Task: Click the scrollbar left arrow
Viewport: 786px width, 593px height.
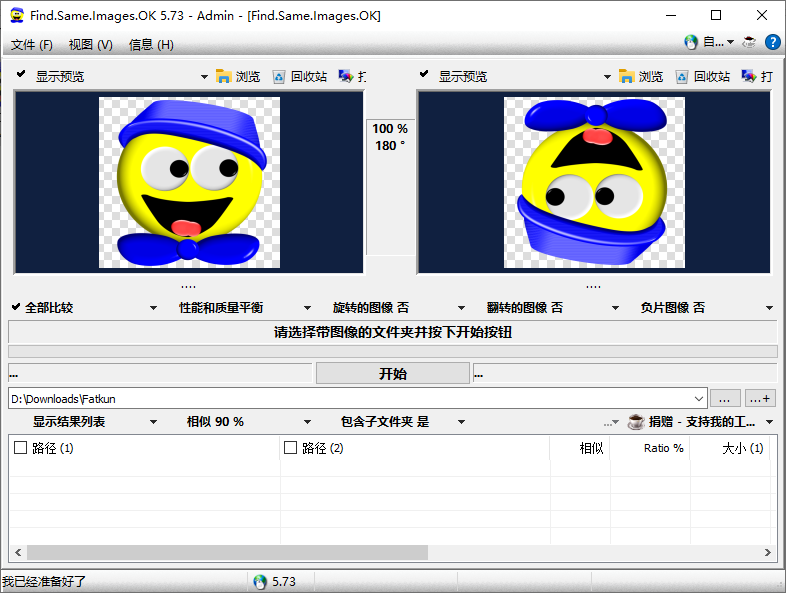Action: point(18,552)
